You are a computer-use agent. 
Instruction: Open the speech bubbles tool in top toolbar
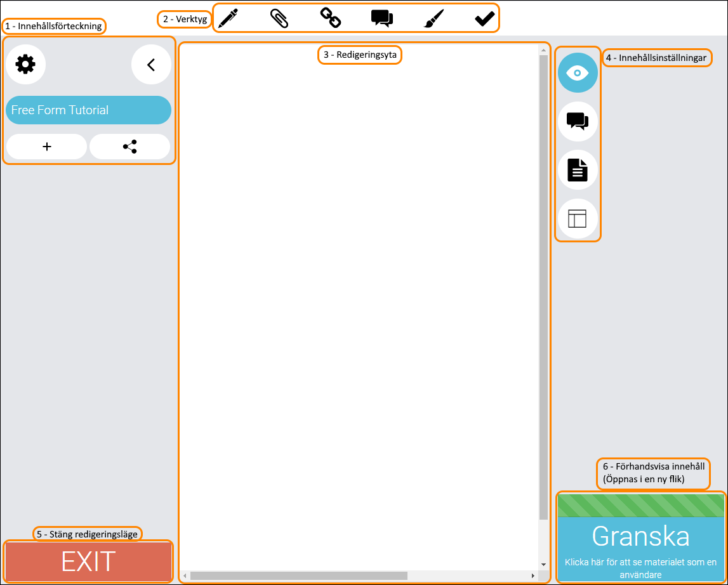point(382,18)
